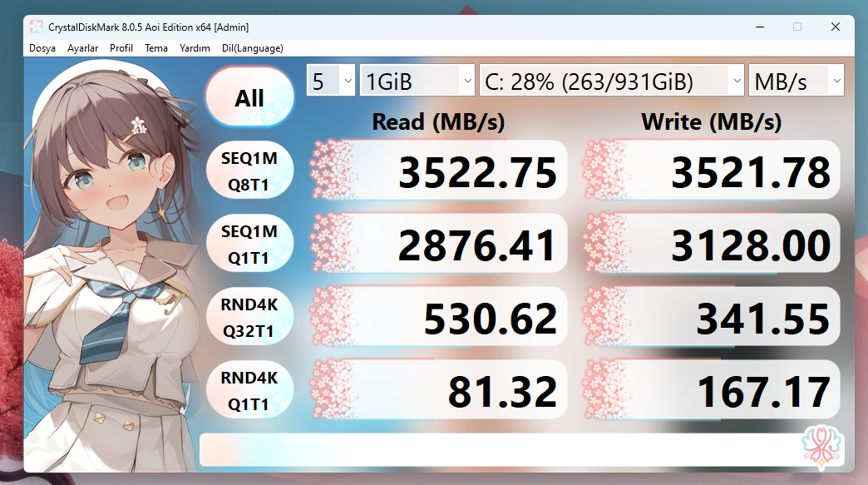Expand the MB/s unit dropdown
Viewport: 868px width, 485px height.
[796, 81]
